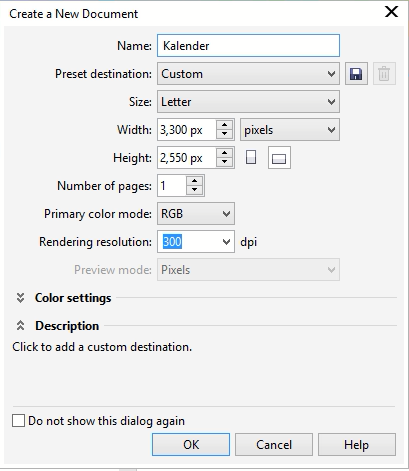Open the Size dropdown showing Letter
The height and width of the screenshot is (471, 409).
(x=248, y=102)
